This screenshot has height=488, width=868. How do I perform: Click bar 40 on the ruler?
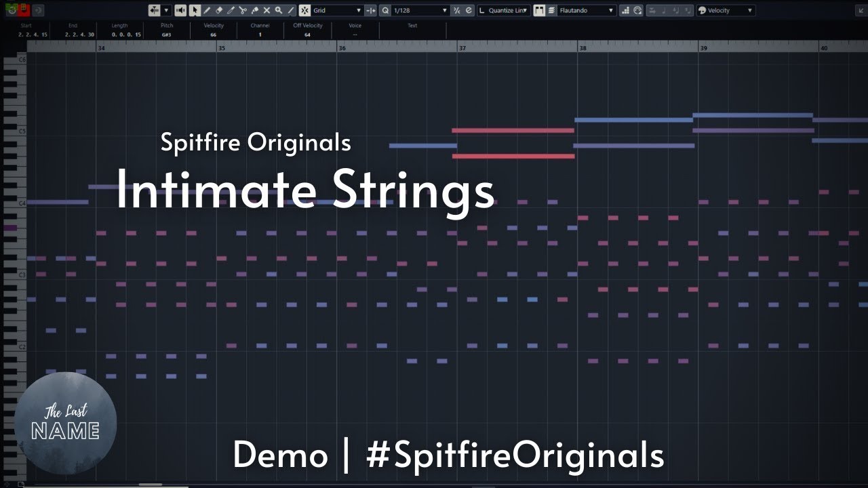tap(823, 48)
